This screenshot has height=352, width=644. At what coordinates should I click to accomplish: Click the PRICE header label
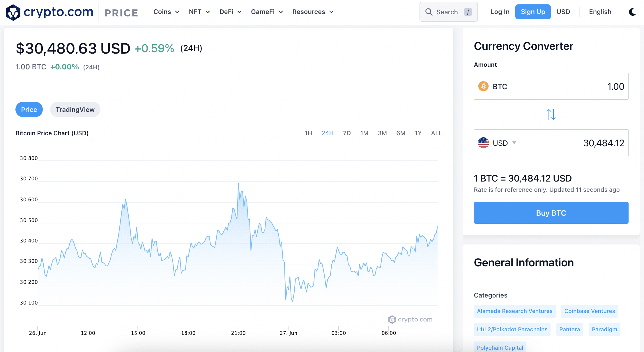point(121,13)
